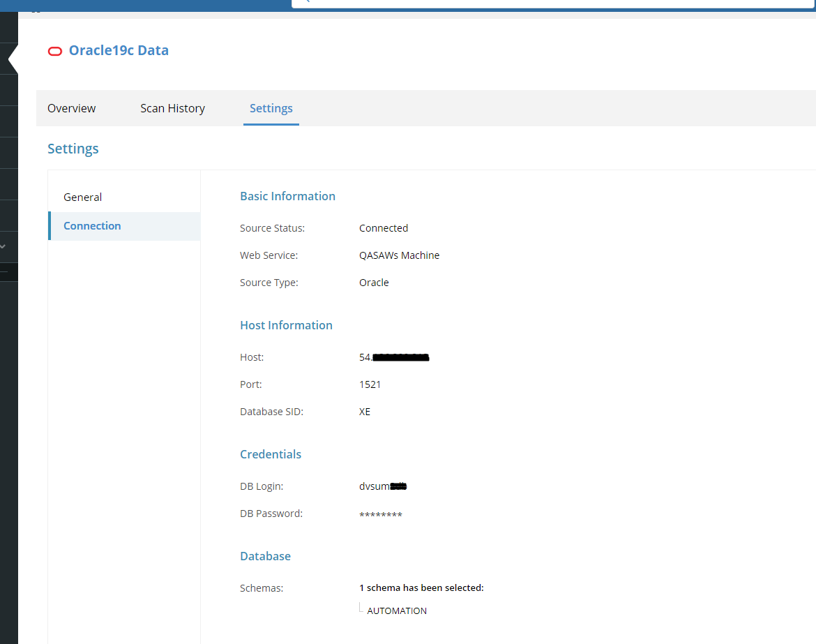
Task: Click the '1 schema has been selected' text
Action: (x=421, y=588)
